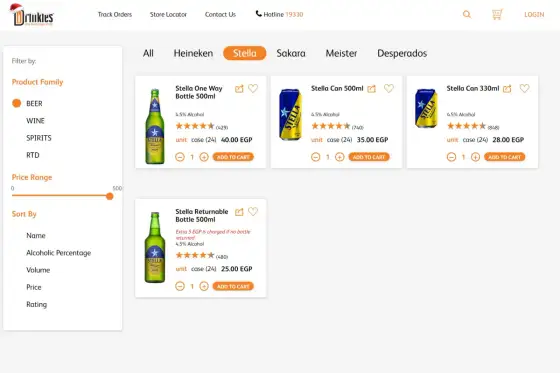560x373 pixels.
Task: Decrease quantity of Stella Can 330ml
Action: 451,157
